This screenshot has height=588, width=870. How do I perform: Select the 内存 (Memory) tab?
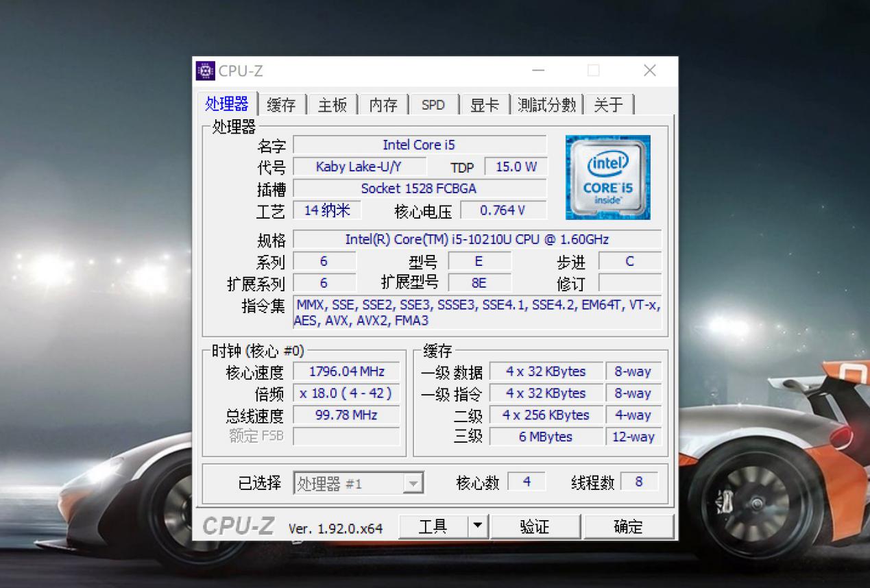tap(383, 104)
